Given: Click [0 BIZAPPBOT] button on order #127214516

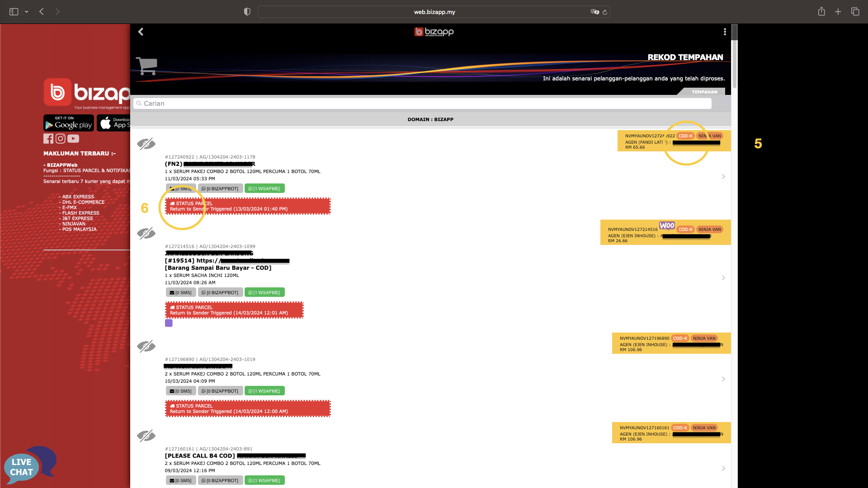Looking at the screenshot, I should coord(220,292).
